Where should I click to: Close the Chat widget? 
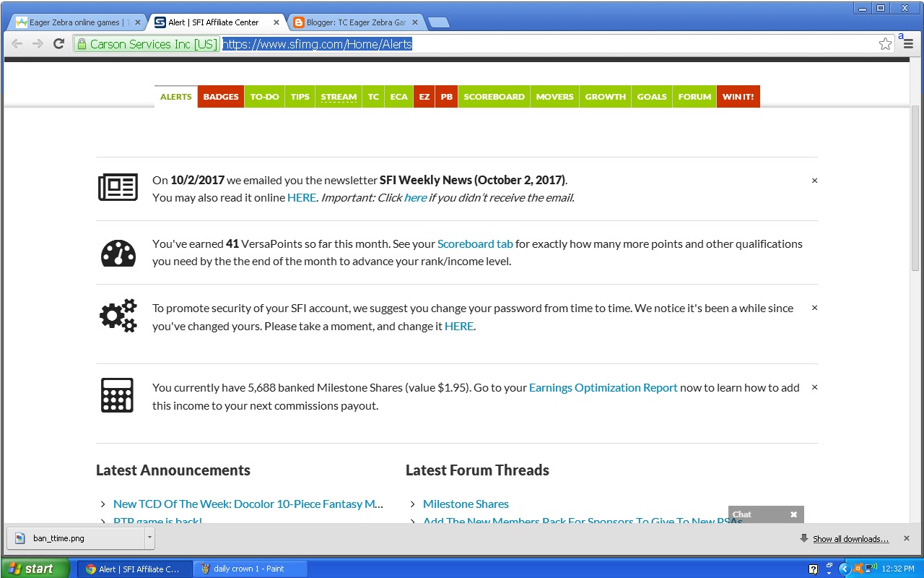(793, 514)
